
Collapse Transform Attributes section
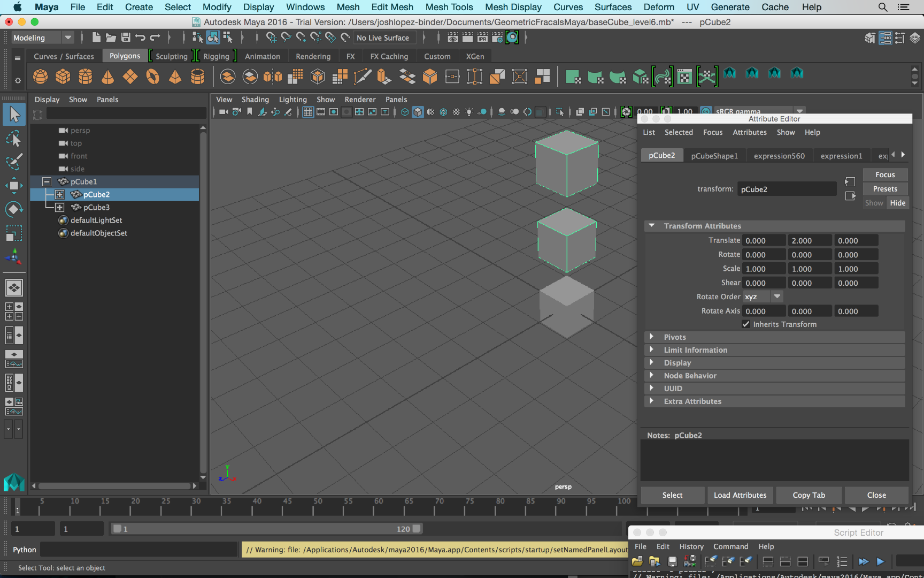tap(651, 226)
